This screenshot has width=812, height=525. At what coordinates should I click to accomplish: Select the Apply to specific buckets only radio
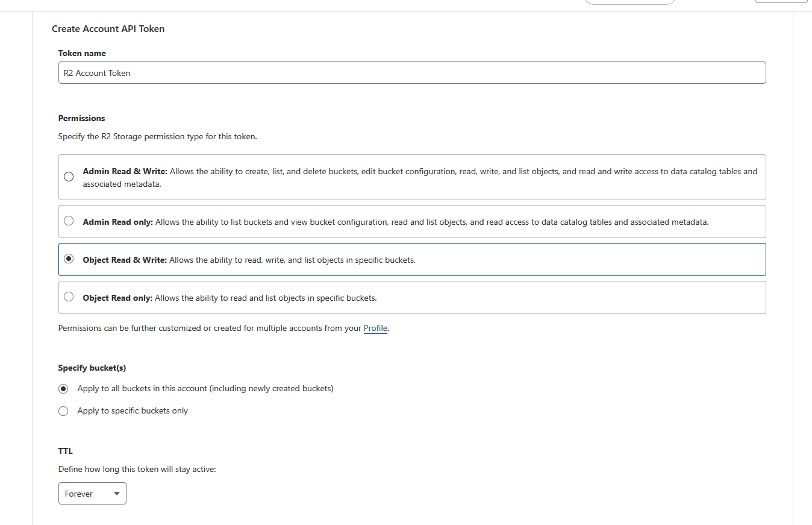tap(63, 411)
